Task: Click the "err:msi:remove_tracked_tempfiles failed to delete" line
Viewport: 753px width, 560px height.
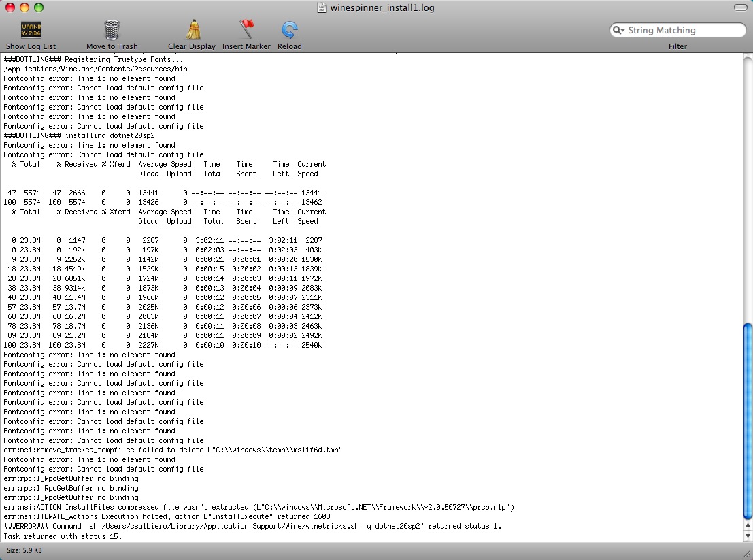Action: pos(173,450)
